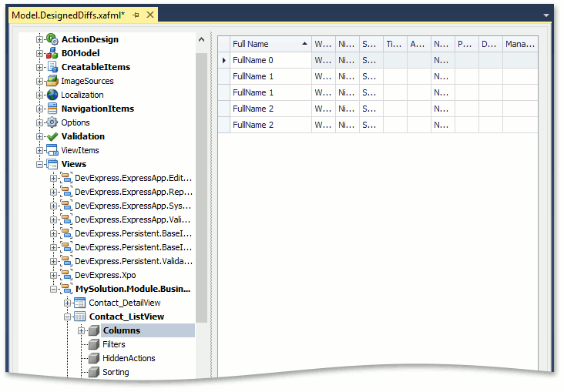Click the Views node icon

[52, 164]
